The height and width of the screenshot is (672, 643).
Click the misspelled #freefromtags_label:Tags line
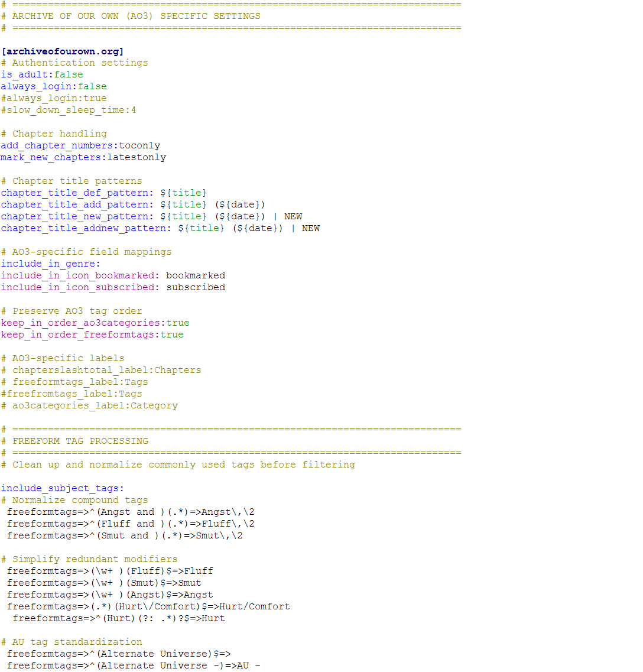tap(72, 394)
